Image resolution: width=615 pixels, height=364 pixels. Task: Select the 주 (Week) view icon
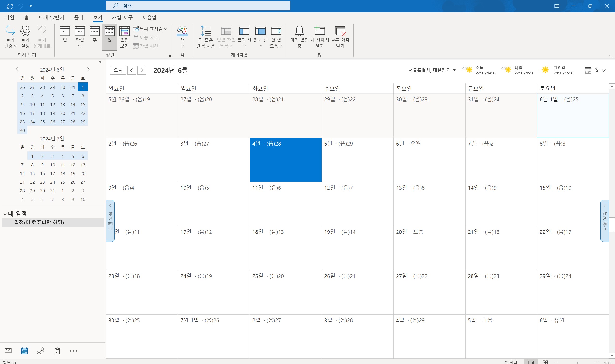point(94,34)
